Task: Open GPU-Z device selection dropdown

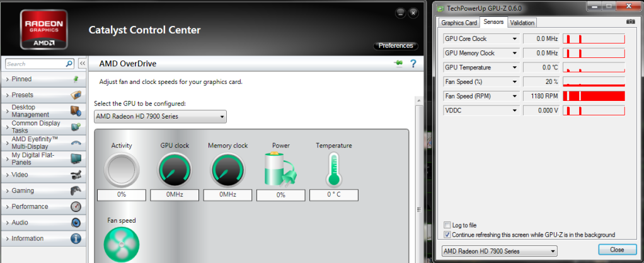Action: click(x=500, y=251)
